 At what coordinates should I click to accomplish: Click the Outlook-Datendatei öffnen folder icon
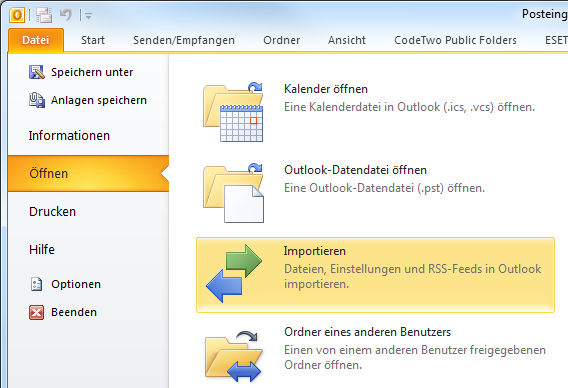pos(233,193)
